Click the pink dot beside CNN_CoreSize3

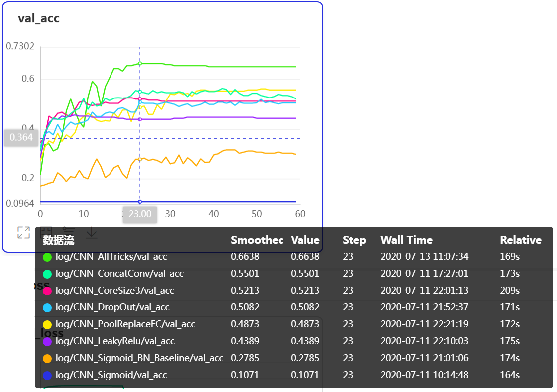tap(47, 291)
